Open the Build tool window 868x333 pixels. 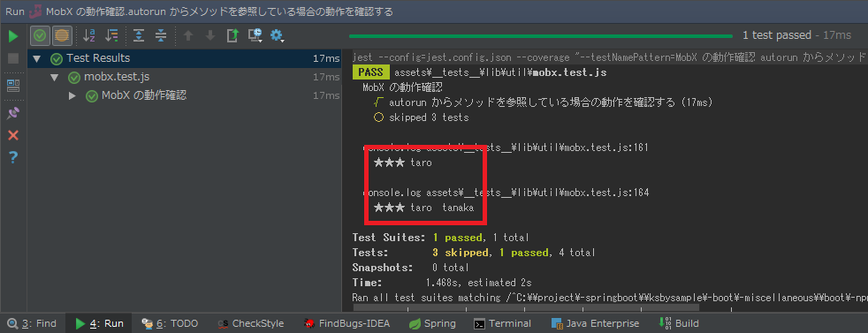coord(679,323)
